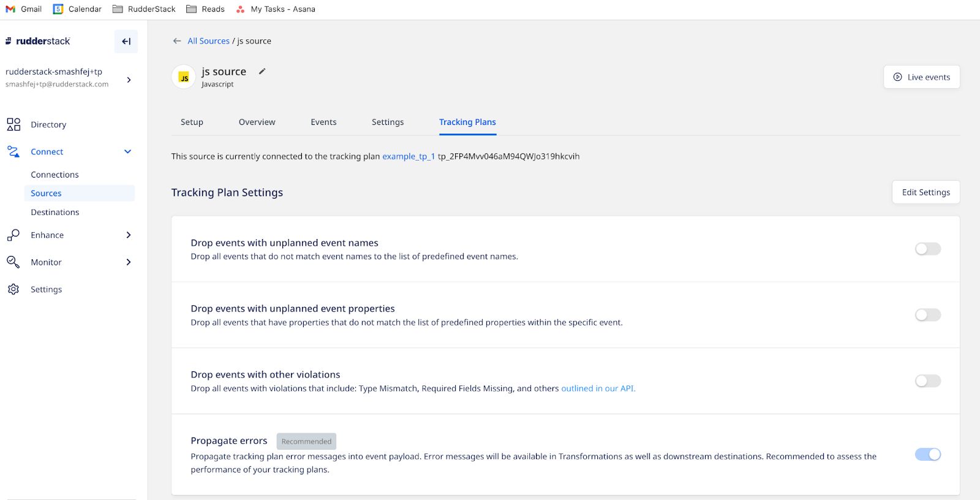980x500 pixels.
Task: Open the Gmail bookmark
Action: point(24,9)
